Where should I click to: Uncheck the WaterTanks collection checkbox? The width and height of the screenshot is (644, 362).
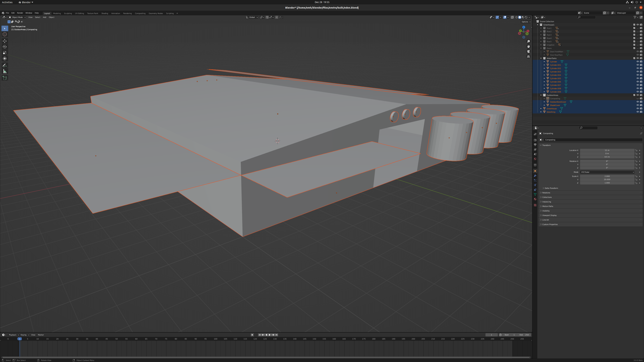click(x=634, y=58)
